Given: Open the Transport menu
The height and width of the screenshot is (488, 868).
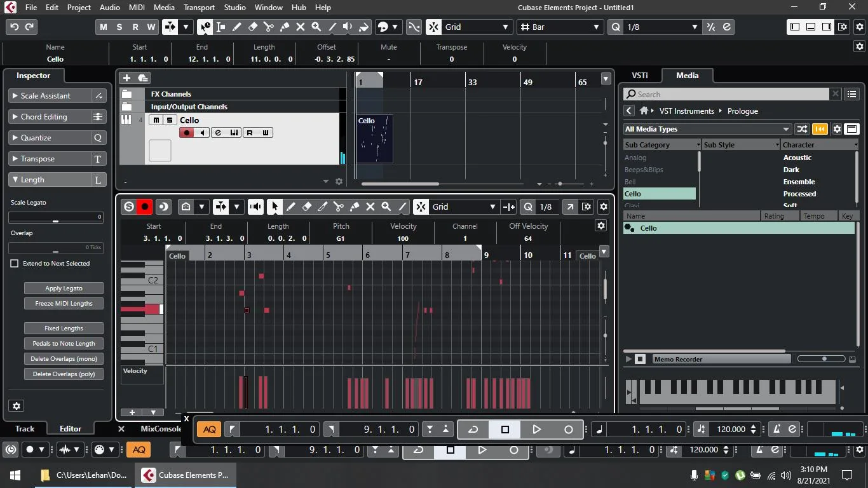Looking at the screenshot, I should 199,7.
